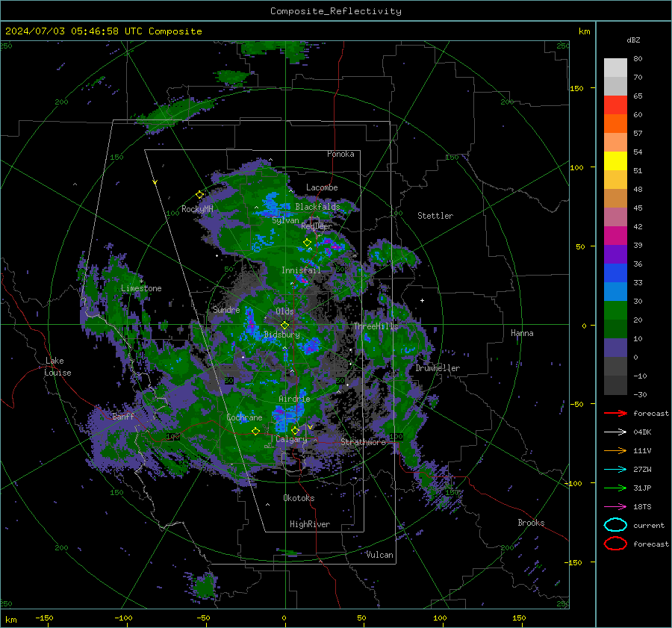Click the dBZ legend heading
The image size is (672, 628).
pos(633,40)
